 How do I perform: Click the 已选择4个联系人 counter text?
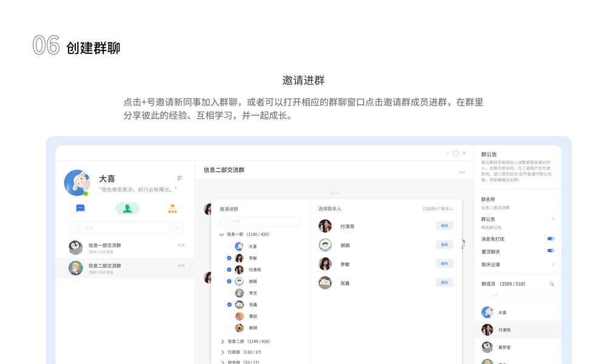(438, 209)
